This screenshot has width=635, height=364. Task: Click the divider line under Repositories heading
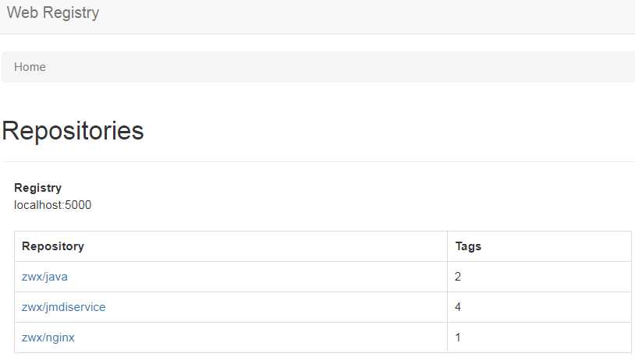[x=318, y=161]
